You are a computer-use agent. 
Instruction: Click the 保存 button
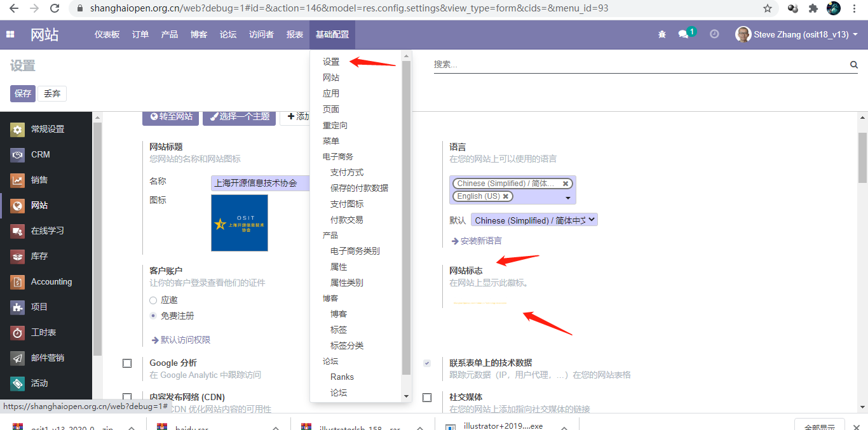point(23,93)
